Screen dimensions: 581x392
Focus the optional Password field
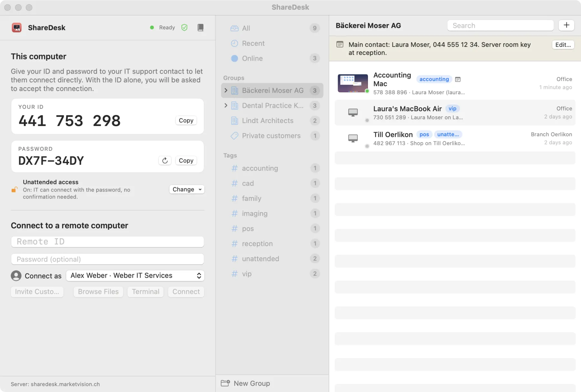click(x=107, y=259)
